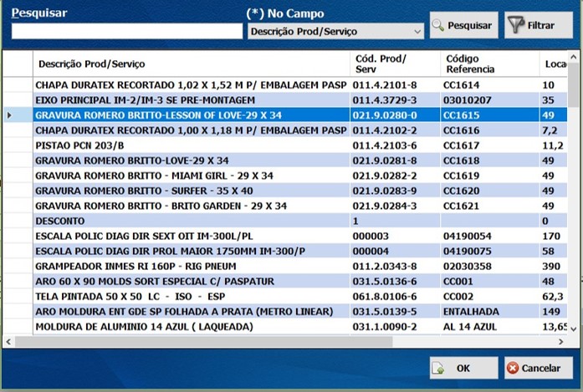The image size is (583, 392).
Task: Click the horizontal scrollbar right arrow
Action: pos(560,342)
